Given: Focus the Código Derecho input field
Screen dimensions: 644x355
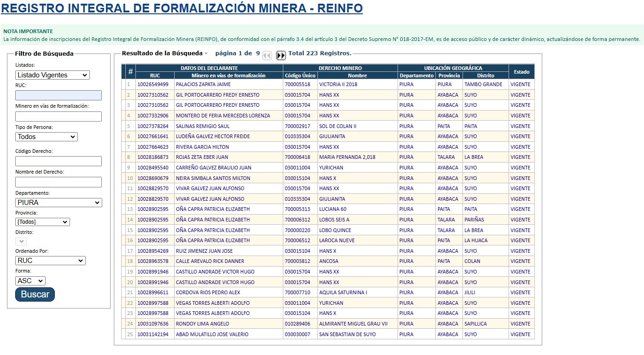Looking at the screenshot, I should click(x=59, y=161).
